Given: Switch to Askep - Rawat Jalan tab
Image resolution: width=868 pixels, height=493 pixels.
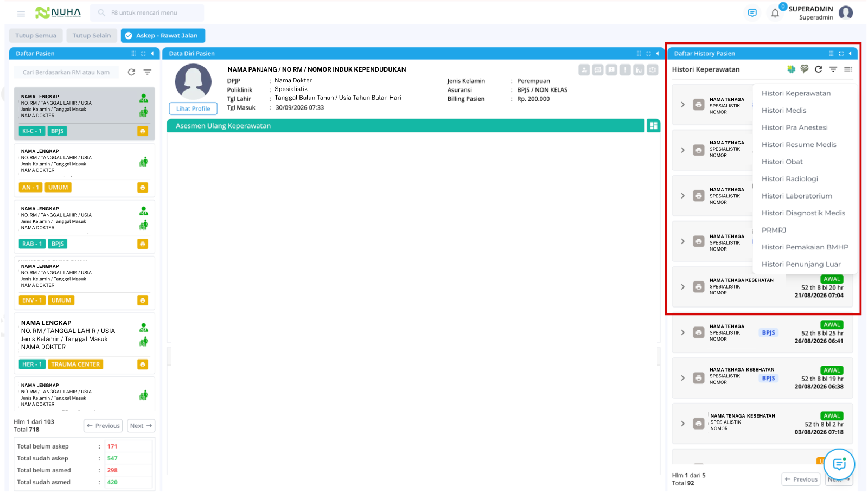Looking at the screenshot, I should (x=163, y=35).
